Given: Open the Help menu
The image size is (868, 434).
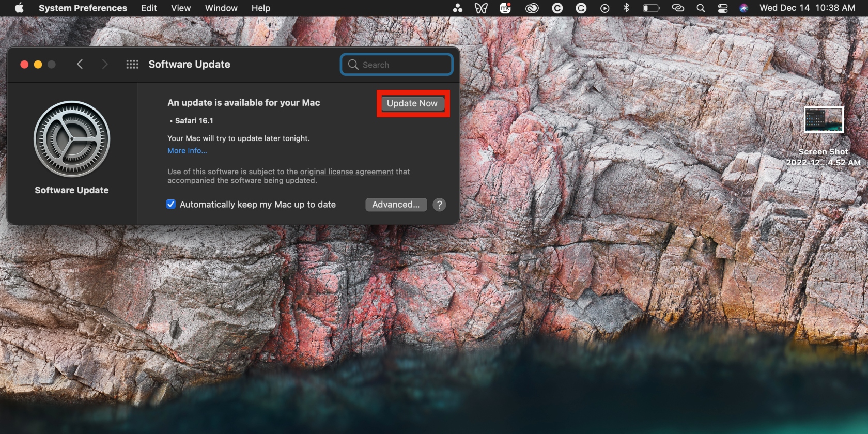Looking at the screenshot, I should click(261, 8).
